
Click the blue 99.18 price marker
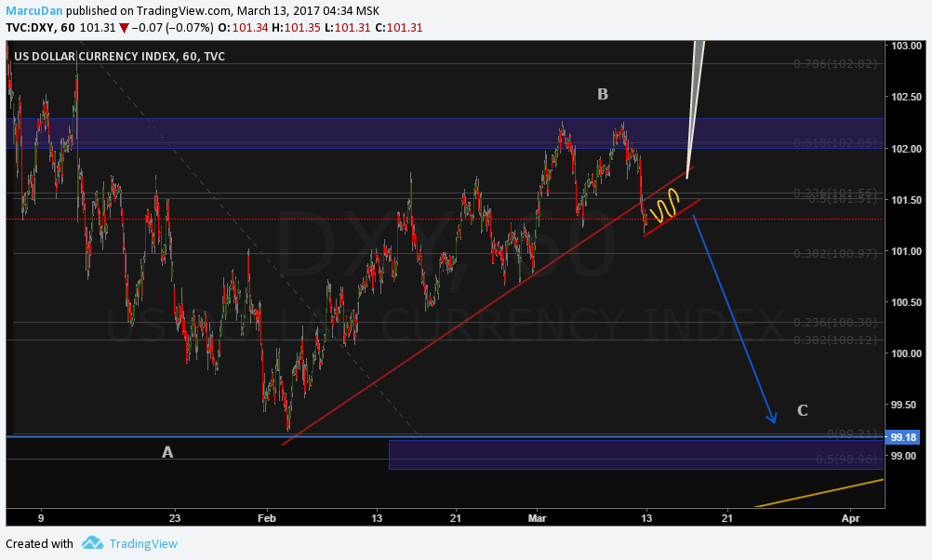[903, 437]
